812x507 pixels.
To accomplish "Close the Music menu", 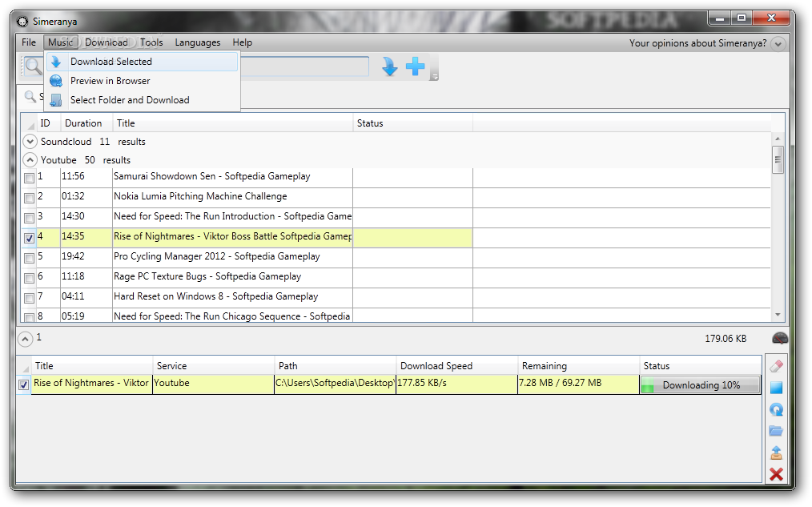I will pyautogui.click(x=61, y=42).
